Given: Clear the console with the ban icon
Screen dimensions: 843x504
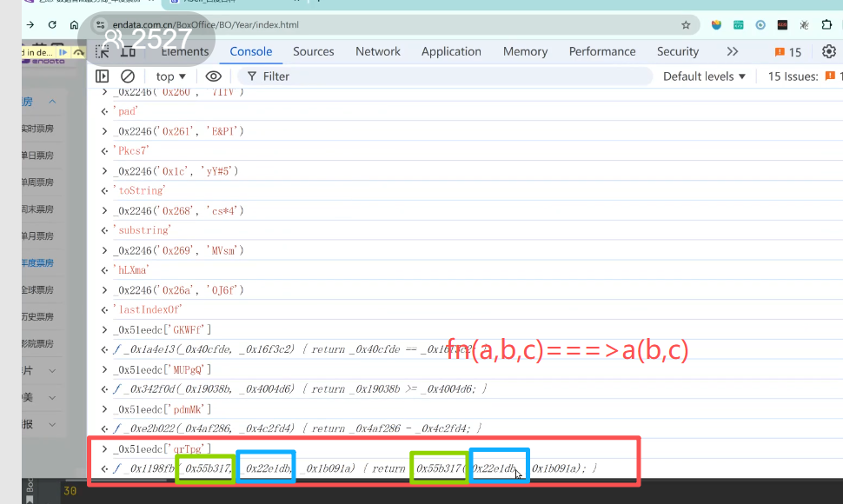Looking at the screenshot, I should point(128,76).
